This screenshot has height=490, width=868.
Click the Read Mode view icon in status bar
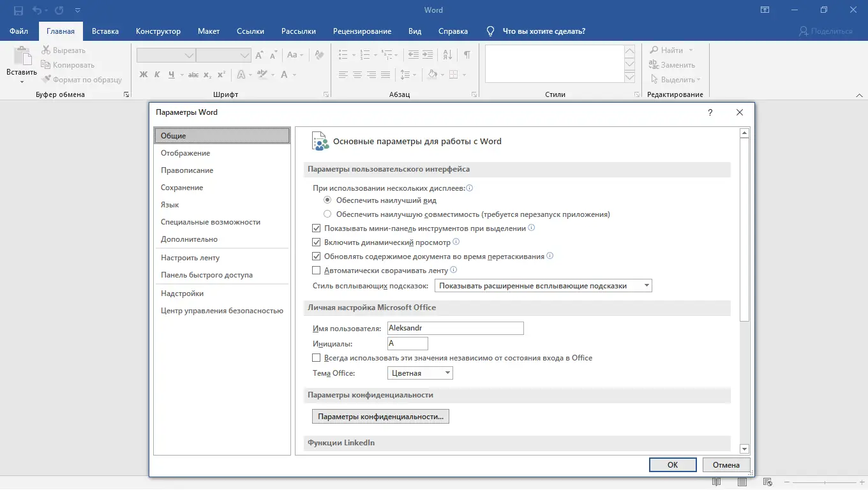(717, 482)
